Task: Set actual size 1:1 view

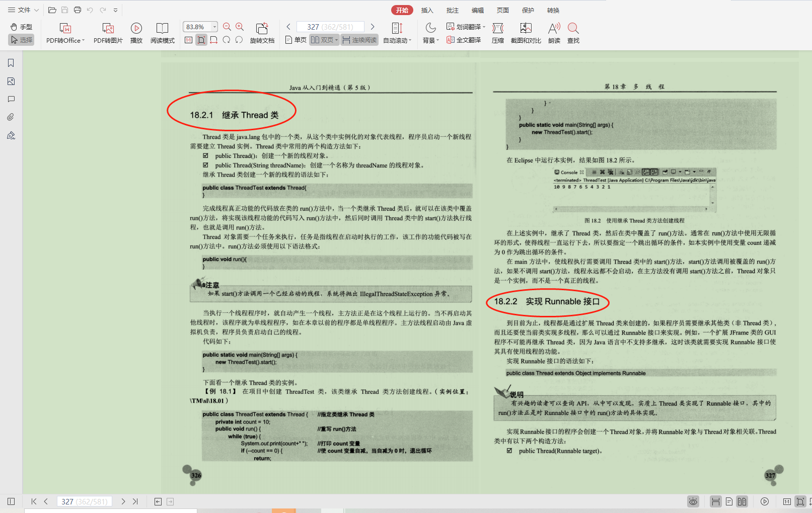Action: tap(188, 40)
